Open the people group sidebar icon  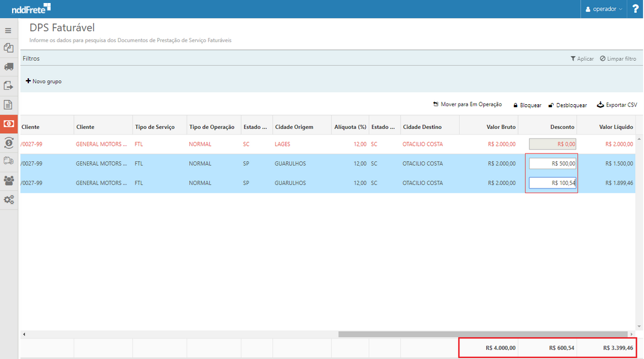click(x=8, y=180)
